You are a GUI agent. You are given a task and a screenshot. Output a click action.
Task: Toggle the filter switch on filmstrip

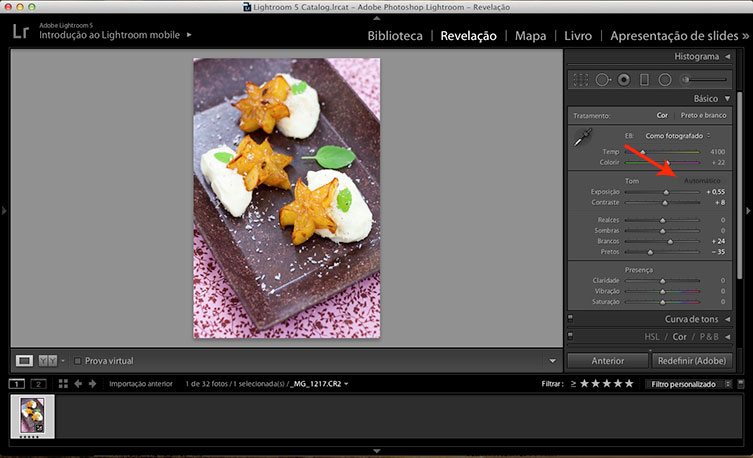[x=740, y=383]
